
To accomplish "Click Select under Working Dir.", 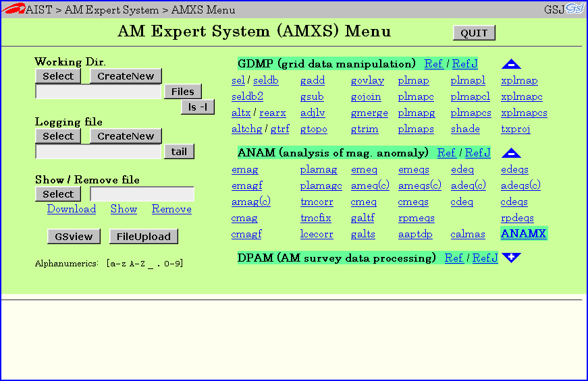I will [58, 76].
